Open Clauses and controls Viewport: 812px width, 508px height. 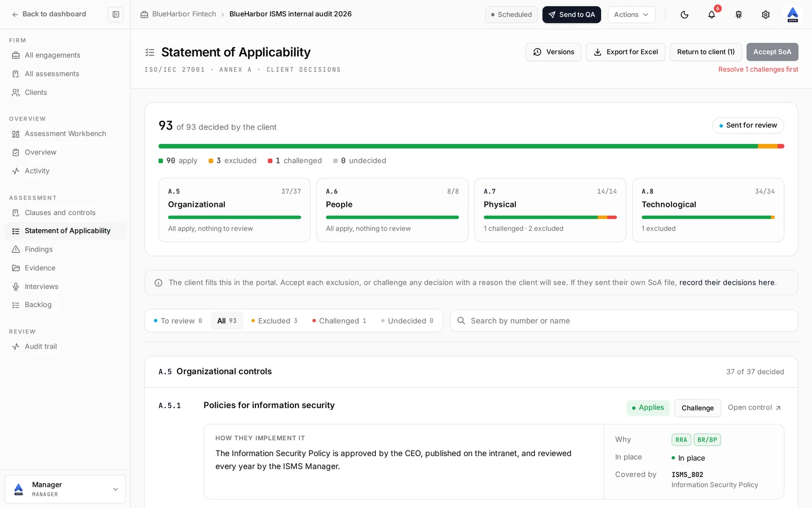(65, 212)
